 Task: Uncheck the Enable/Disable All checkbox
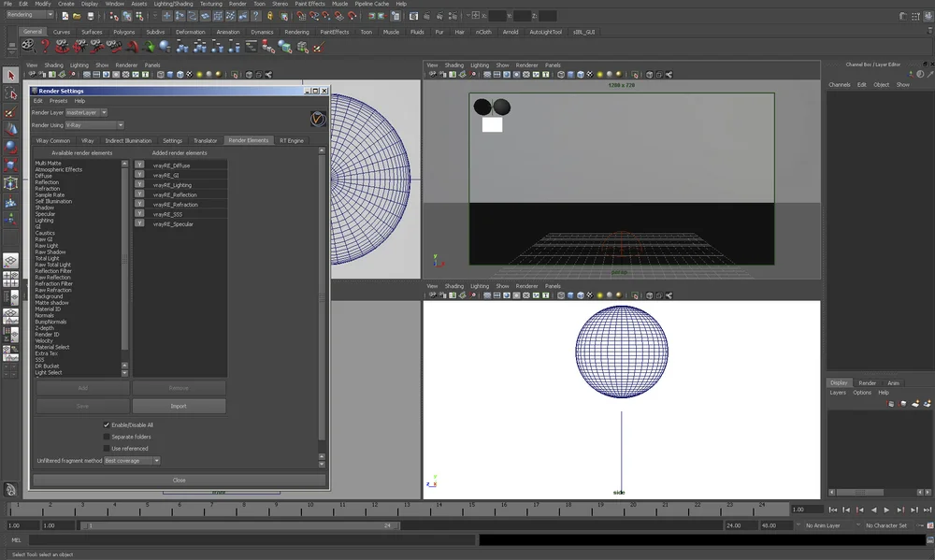(107, 424)
